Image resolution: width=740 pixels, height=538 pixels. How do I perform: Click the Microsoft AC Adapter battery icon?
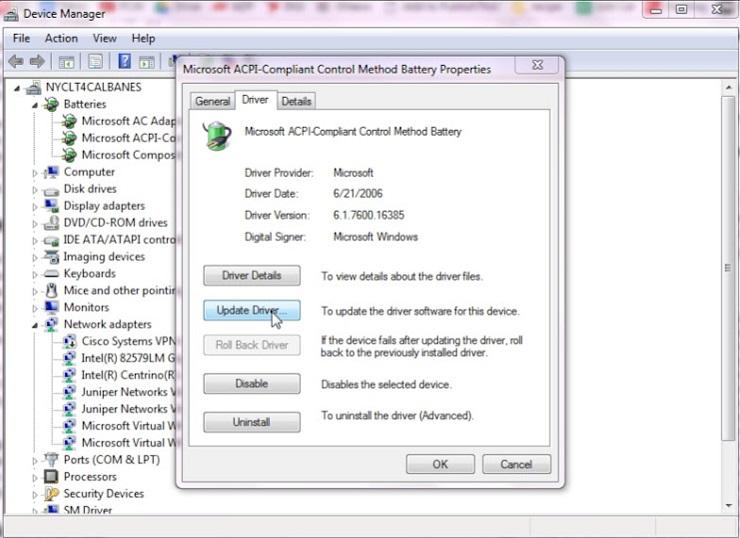69,121
